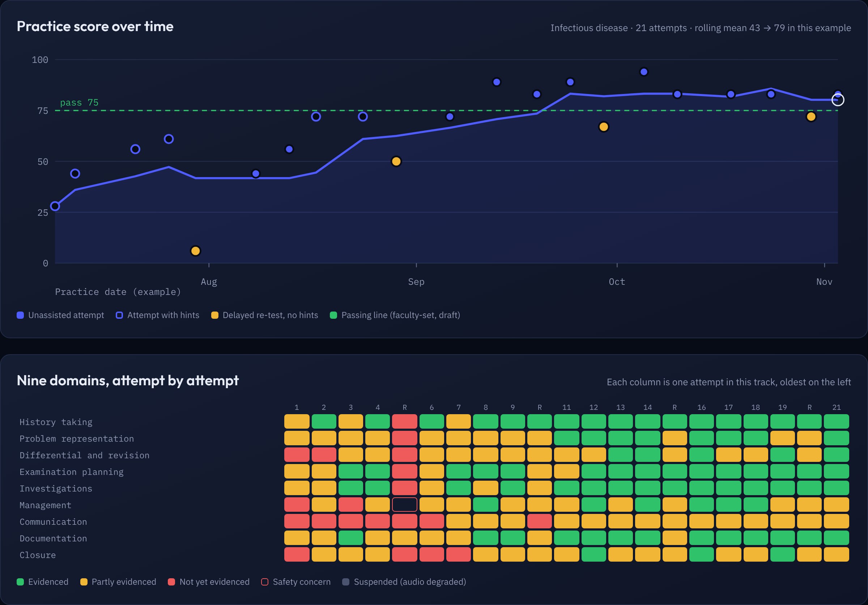Click the yellow re-test point at score 50
The image size is (868, 605).
[x=396, y=161]
